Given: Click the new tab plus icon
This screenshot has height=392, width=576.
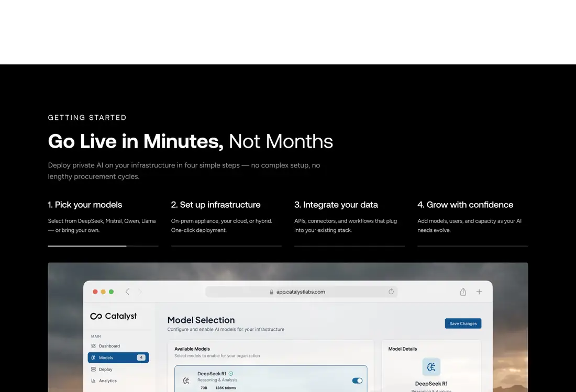Looking at the screenshot, I should click(x=479, y=292).
